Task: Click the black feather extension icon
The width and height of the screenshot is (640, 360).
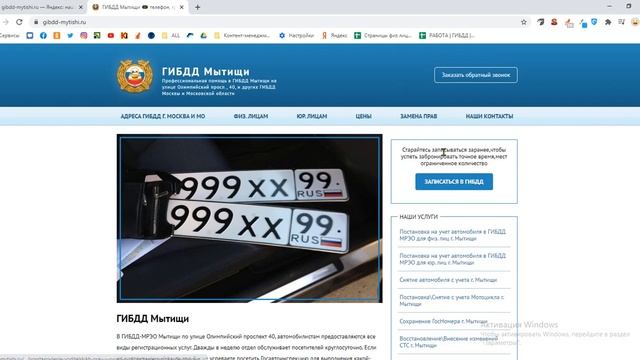Action: coord(540,22)
